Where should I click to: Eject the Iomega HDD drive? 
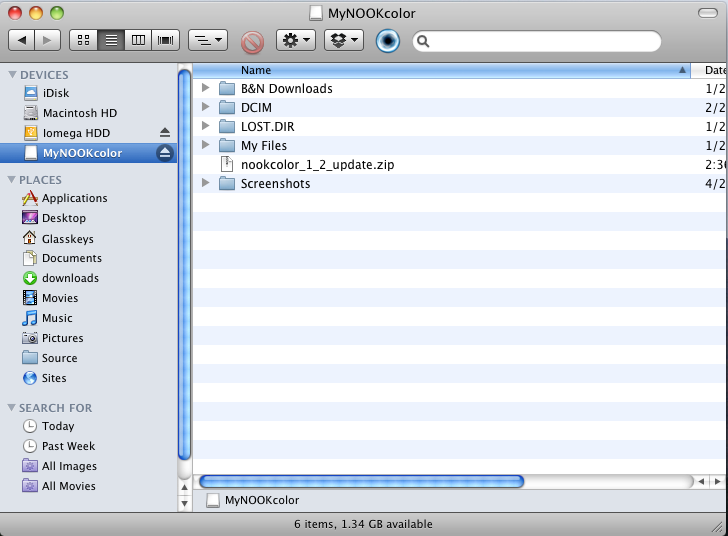click(165, 133)
